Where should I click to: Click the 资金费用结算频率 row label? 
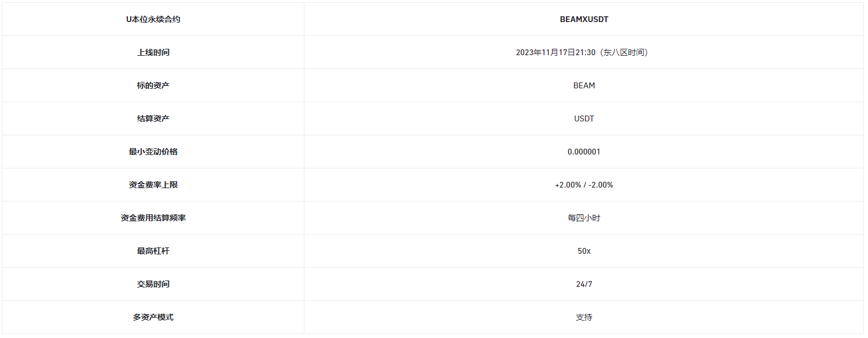pyautogui.click(x=153, y=218)
